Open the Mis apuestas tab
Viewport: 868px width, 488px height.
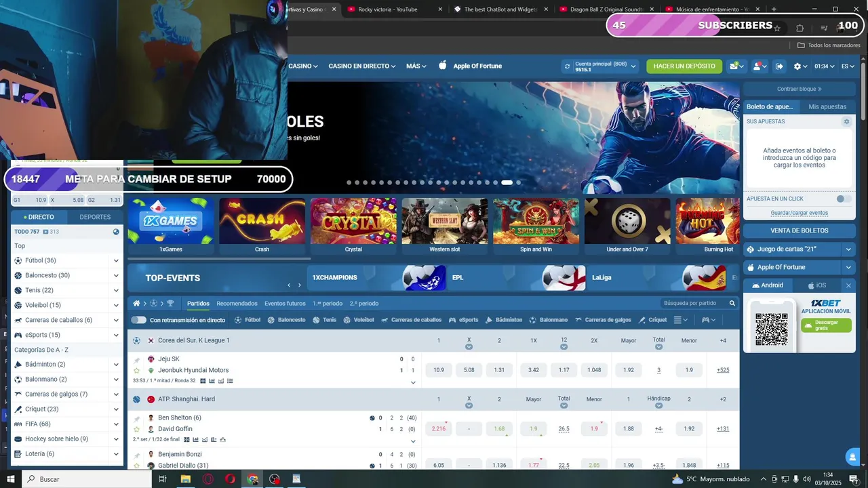pyautogui.click(x=827, y=106)
